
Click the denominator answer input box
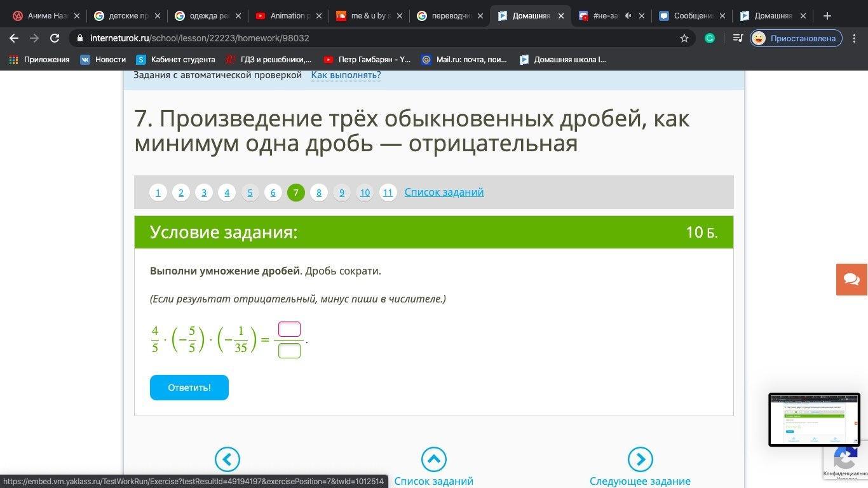point(289,350)
